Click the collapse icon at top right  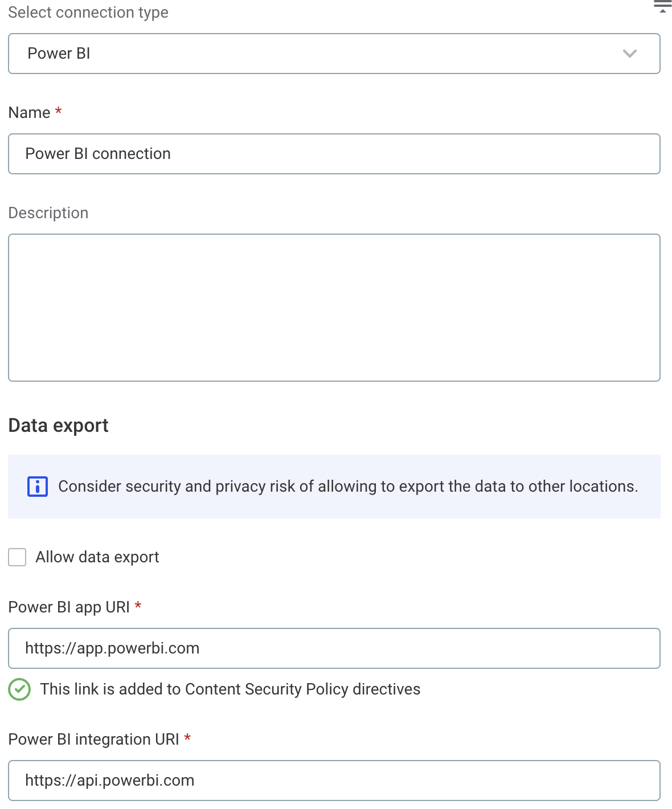tap(662, 7)
